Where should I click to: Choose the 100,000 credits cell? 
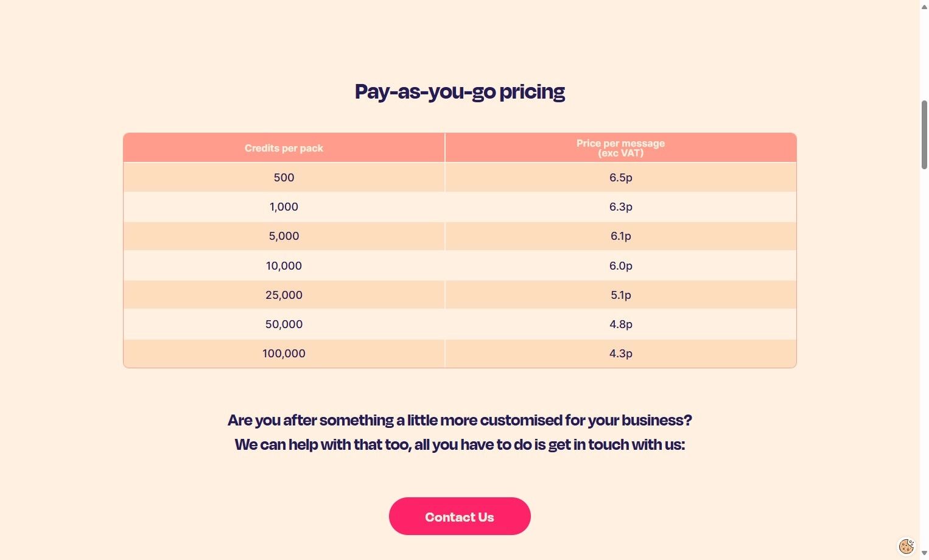[x=284, y=354]
